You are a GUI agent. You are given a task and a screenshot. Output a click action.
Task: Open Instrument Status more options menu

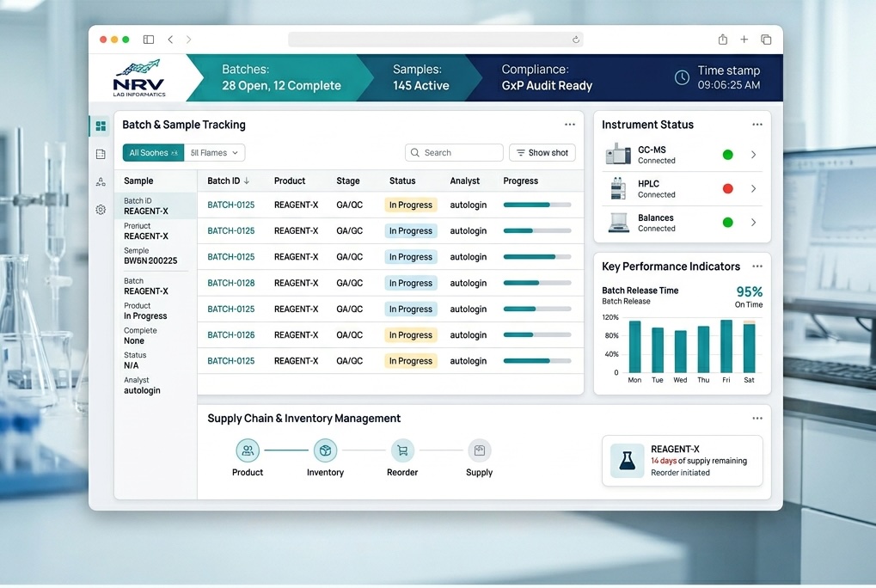click(x=757, y=125)
